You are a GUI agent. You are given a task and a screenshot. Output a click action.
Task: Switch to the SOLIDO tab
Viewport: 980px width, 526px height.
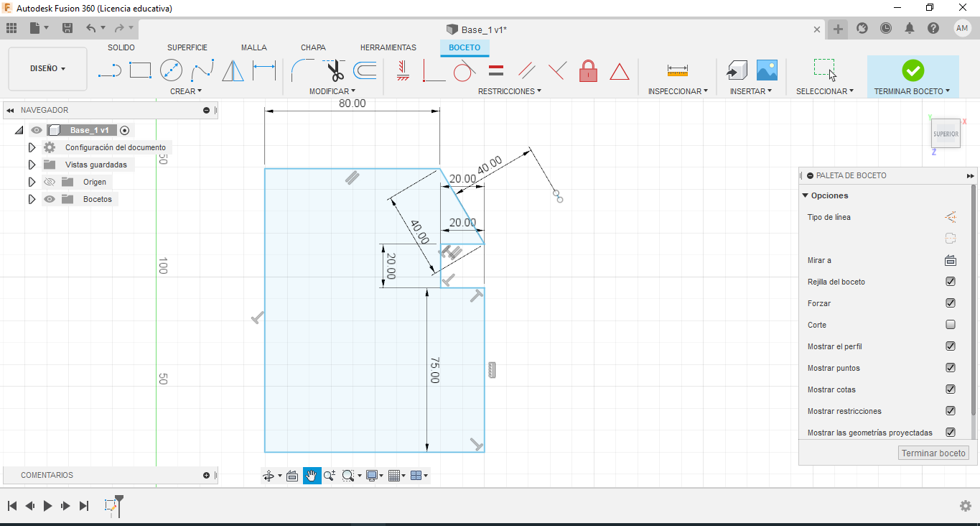[x=121, y=47]
